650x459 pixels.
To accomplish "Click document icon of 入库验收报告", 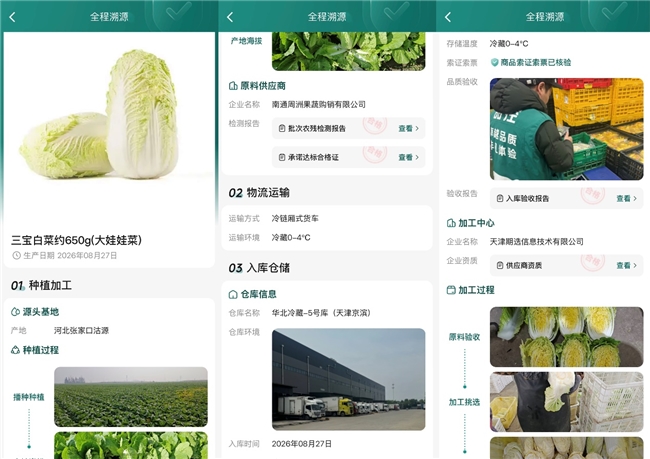I will tap(500, 199).
